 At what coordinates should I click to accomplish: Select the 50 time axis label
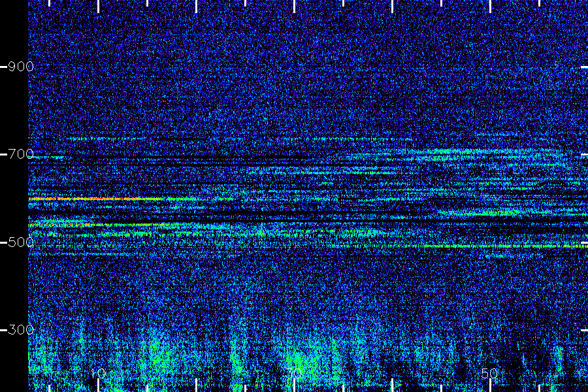[490, 373]
